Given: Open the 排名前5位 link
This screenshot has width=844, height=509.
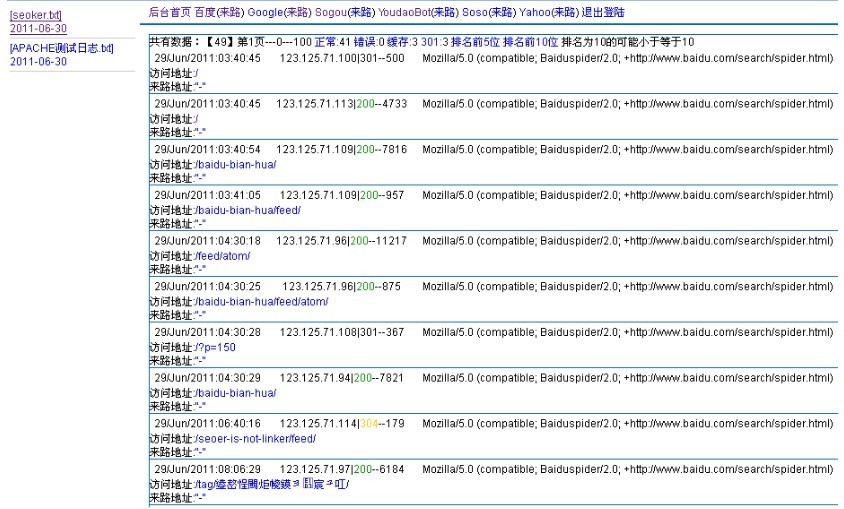Looking at the screenshot, I should (475, 42).
